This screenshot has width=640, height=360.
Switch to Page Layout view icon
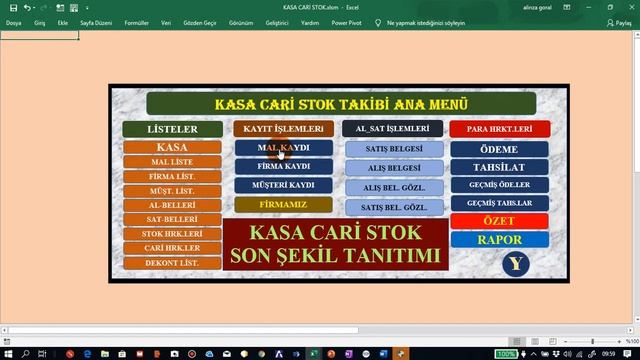(x=535, y=341)
